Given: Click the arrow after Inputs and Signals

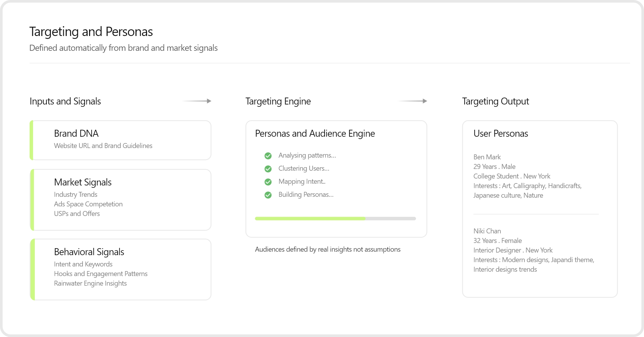Looking at the screenshot, I should click(197, 101).
